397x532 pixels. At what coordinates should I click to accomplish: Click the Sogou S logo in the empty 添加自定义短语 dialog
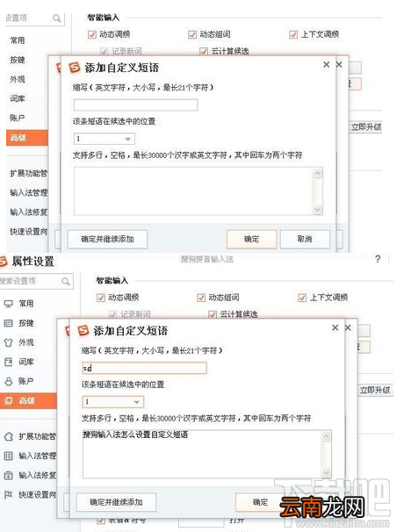click(75, 68)
